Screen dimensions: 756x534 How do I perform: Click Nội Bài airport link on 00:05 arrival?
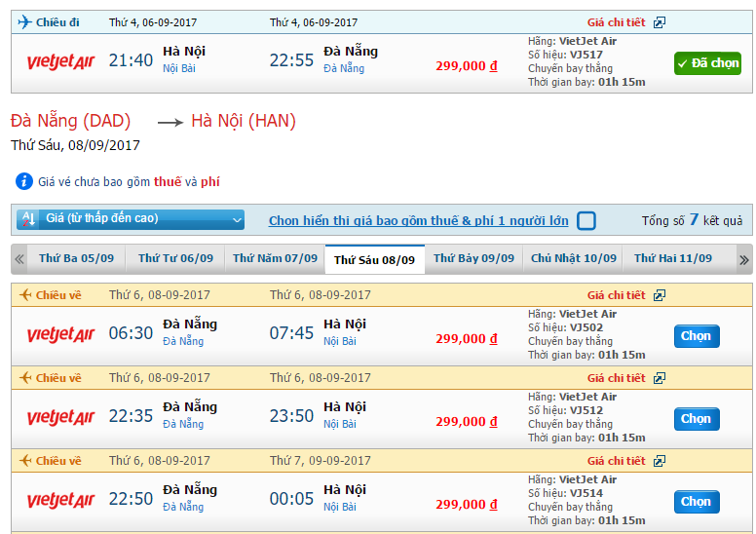coord(339,508)
